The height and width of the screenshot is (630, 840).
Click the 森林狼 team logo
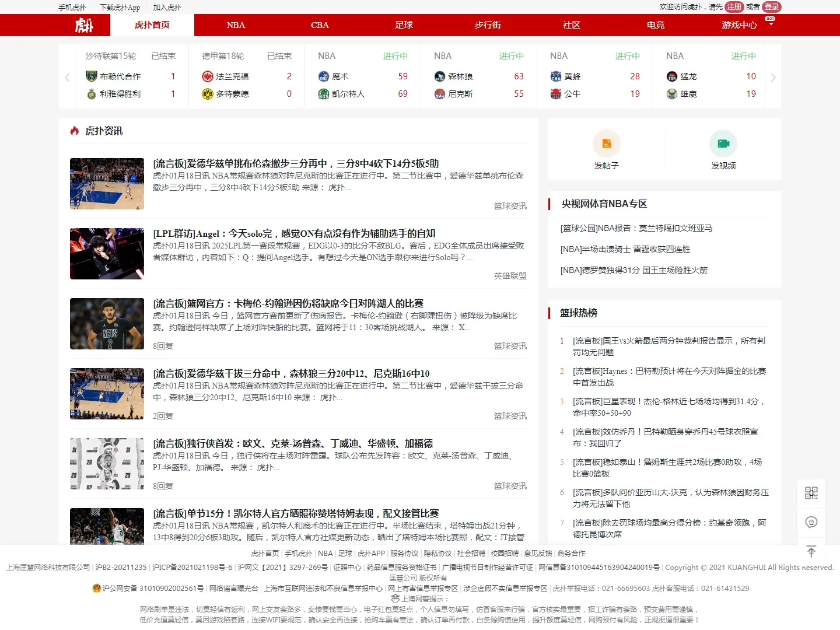440,76
